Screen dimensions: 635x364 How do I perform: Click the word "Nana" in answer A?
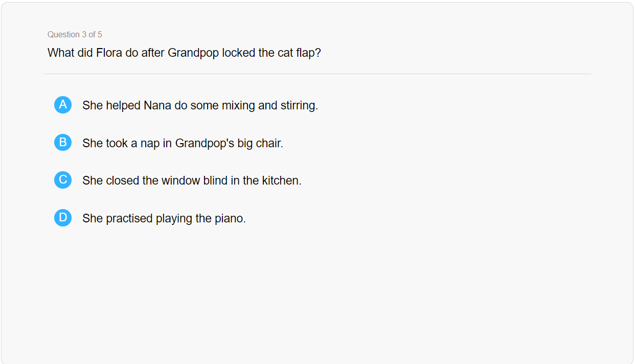pos(157,105)
